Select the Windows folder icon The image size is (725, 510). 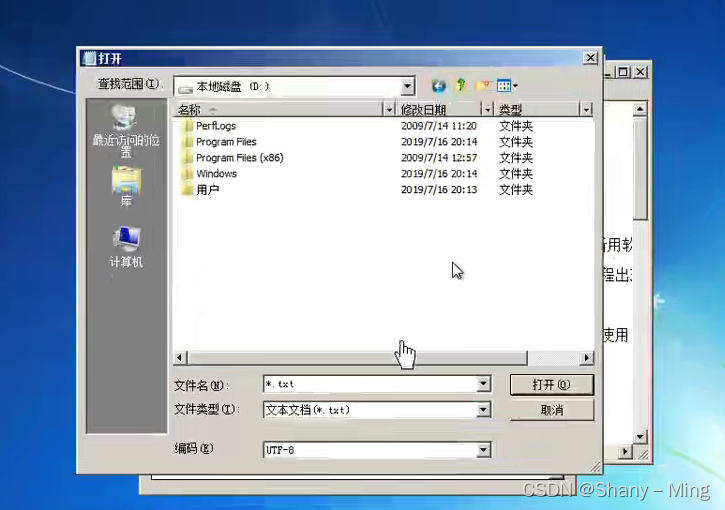(187, 173)
